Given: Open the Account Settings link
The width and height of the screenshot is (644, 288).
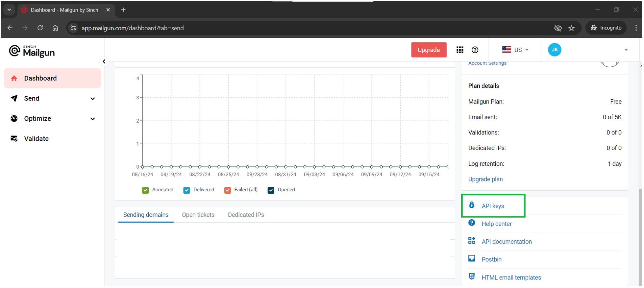Looking at the screenshot, I should [x=487, y=63].
